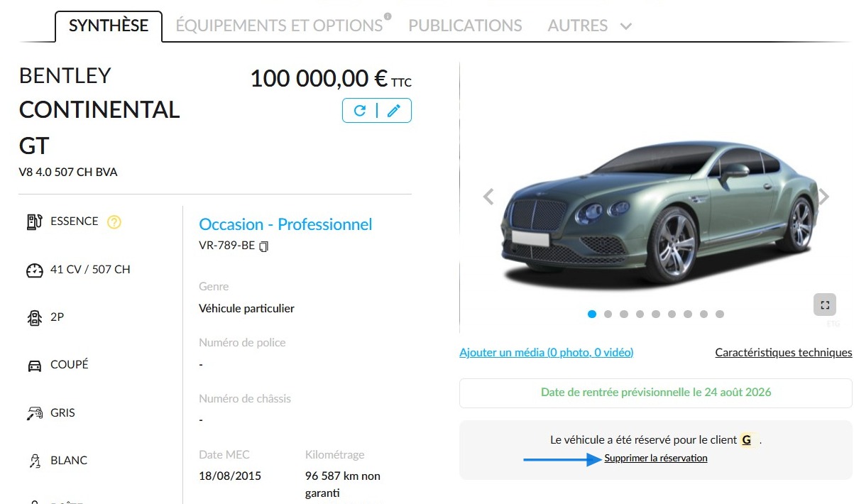Show the next car photo
This screenshot has height=504, width=854.
pos(823,197)
